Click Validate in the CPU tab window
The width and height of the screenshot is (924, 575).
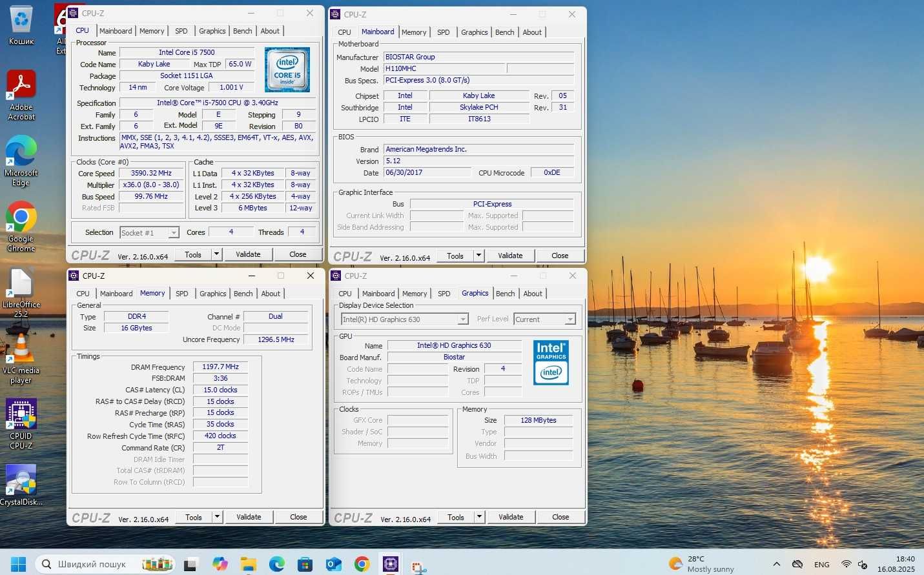(x=248, y=254)
